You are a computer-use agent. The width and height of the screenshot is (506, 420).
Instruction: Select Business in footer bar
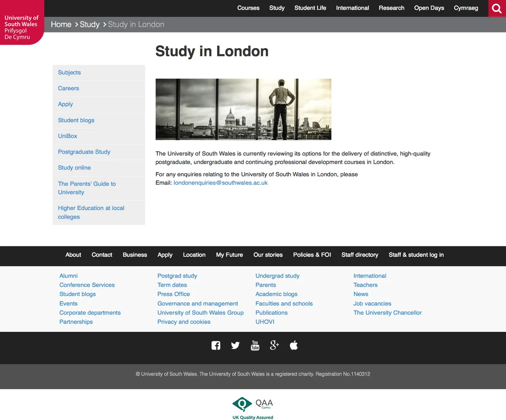[135, 255]
